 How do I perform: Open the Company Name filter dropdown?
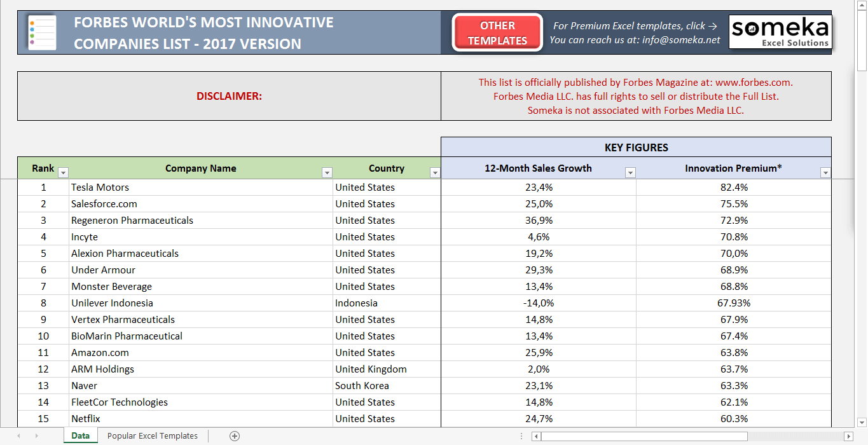point(327,172)
